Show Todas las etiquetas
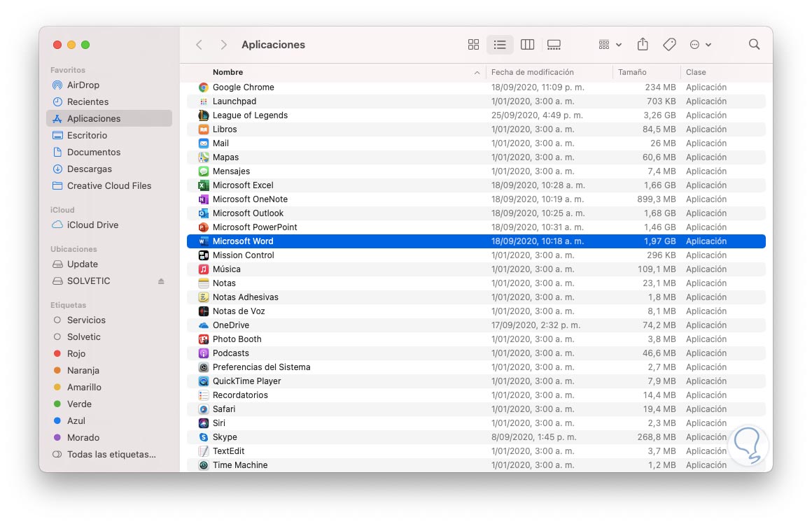 point(109,455)
